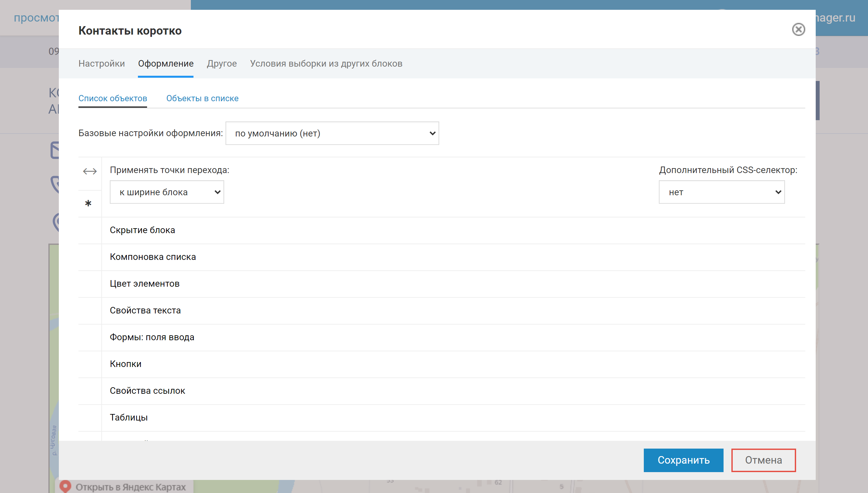Open Условия выборки из других блоков tab

tap(326, 64)
